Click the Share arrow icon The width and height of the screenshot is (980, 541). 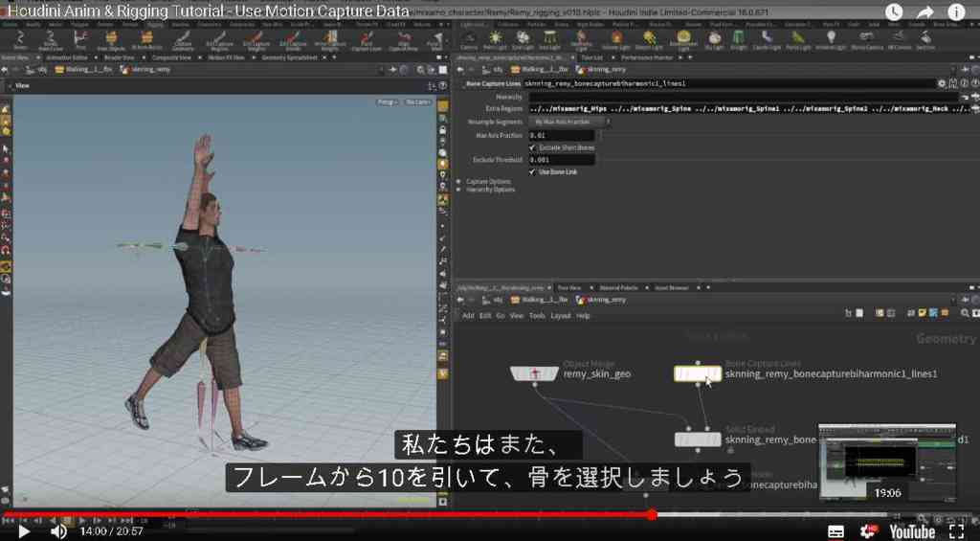tap(925, 11)
